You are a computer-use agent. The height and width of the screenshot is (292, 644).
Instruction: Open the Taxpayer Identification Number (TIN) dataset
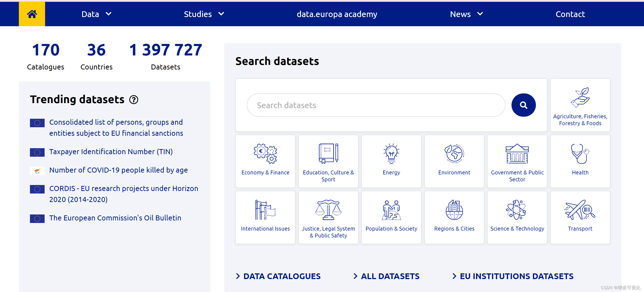(111, 152)
